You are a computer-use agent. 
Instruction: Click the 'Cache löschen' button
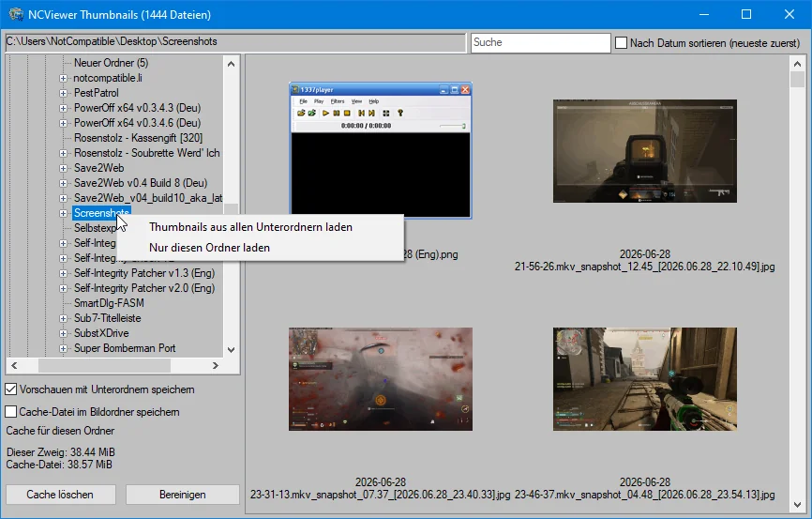coord(60,495)
